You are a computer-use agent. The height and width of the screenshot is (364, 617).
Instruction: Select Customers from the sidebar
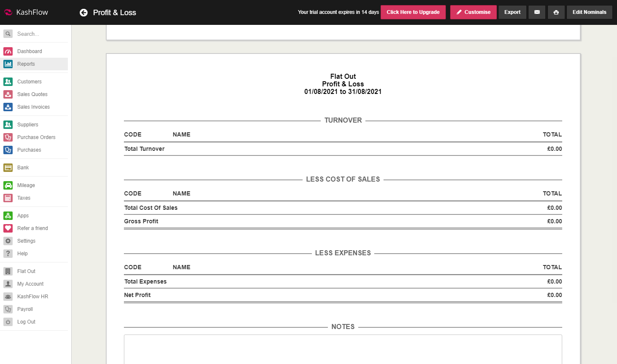tap(30, 82)
